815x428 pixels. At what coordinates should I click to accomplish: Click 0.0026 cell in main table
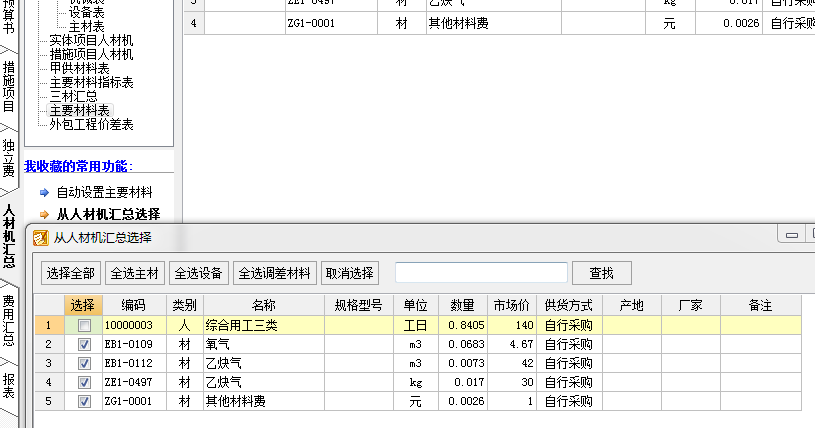click(729, 23)
